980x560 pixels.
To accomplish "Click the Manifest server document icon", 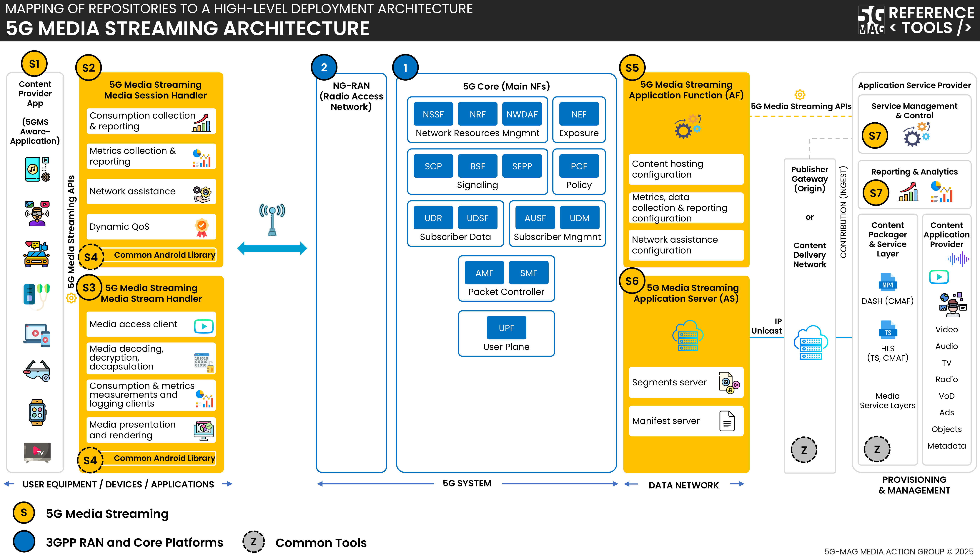I will coord(727,421).
